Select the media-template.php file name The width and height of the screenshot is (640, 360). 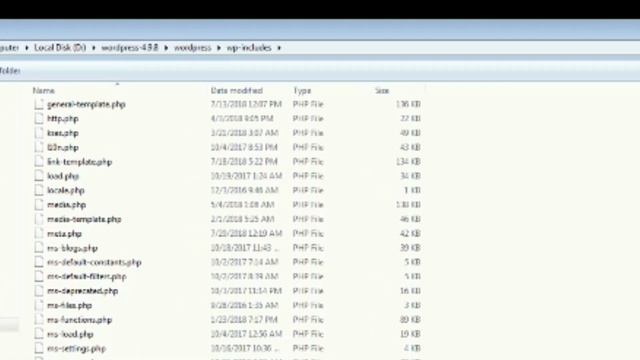[x=84, y=219]
